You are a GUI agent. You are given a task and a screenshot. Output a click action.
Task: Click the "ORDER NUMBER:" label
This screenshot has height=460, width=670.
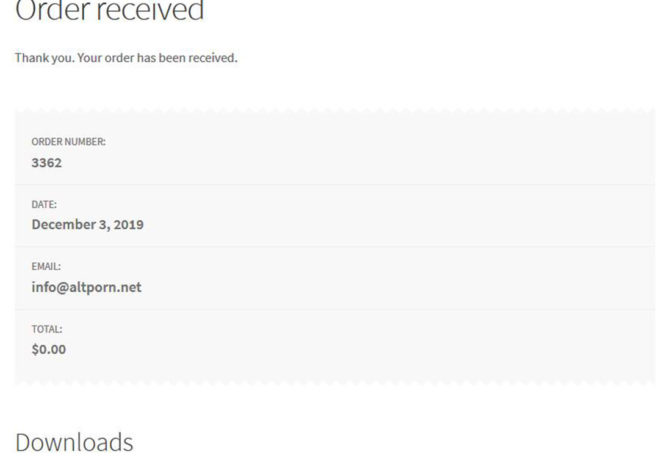pos(68,142)
